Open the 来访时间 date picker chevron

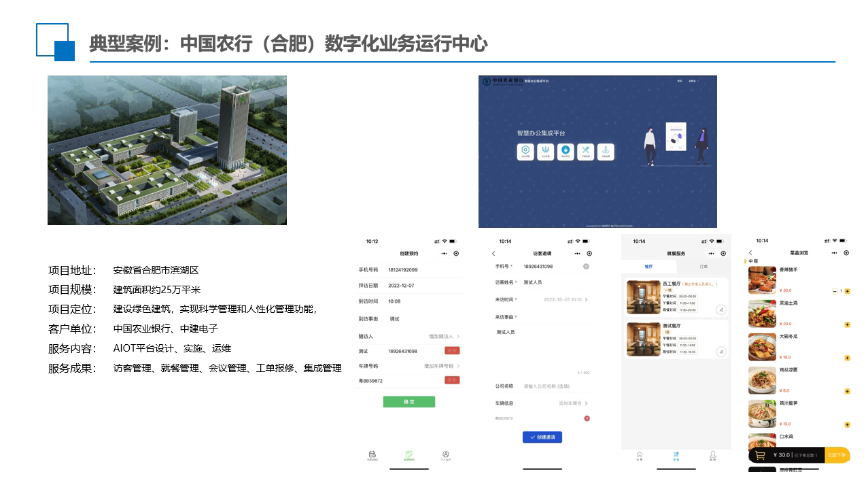586,299
